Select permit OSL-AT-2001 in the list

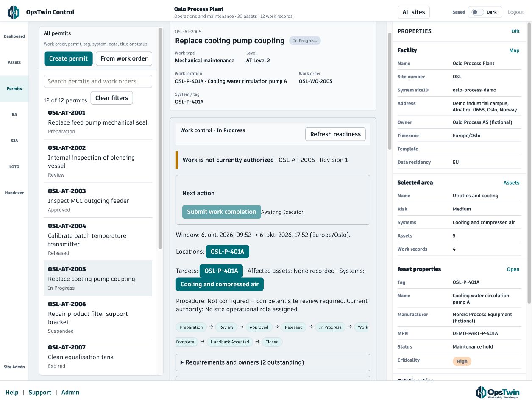pos(98,122)
